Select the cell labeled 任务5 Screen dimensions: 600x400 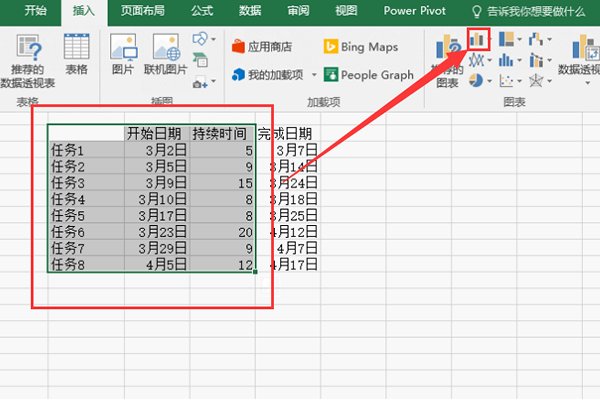point(86,215)
